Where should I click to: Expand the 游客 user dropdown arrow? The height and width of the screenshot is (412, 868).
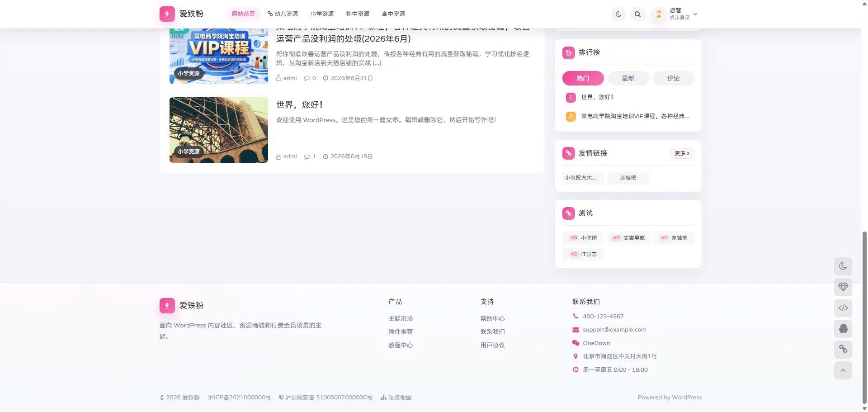pyautogui.click(x=695, y=14)
